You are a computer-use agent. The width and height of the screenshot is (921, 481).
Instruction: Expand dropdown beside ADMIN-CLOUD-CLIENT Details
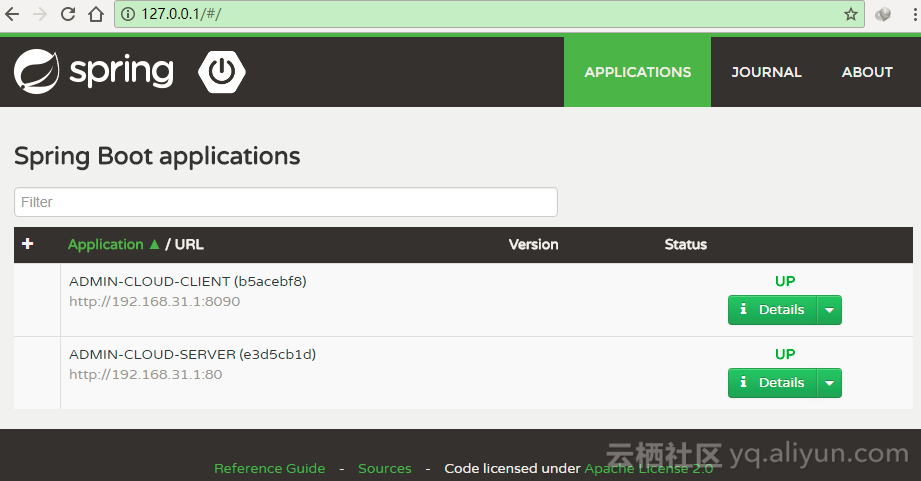829,310
